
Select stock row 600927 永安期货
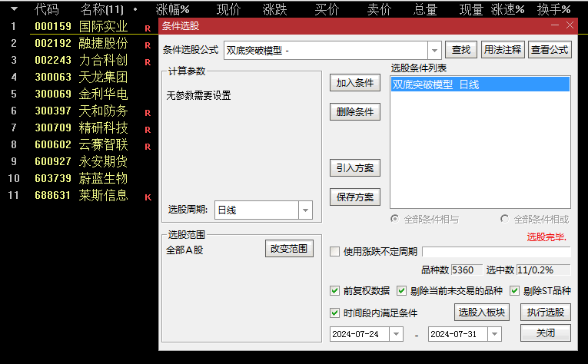pyautogui.click(x=81, y=161)
